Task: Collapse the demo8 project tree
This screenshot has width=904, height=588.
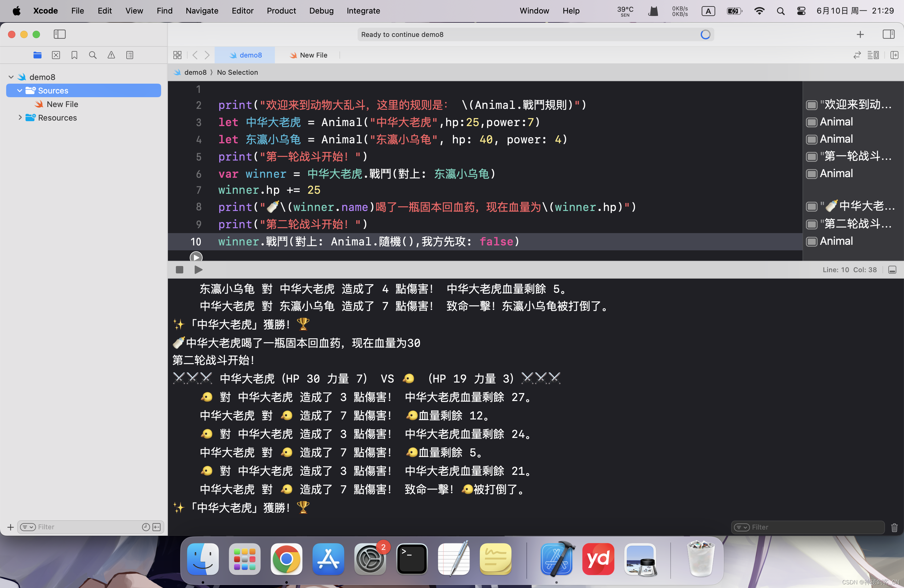Action: click(11, 77)
